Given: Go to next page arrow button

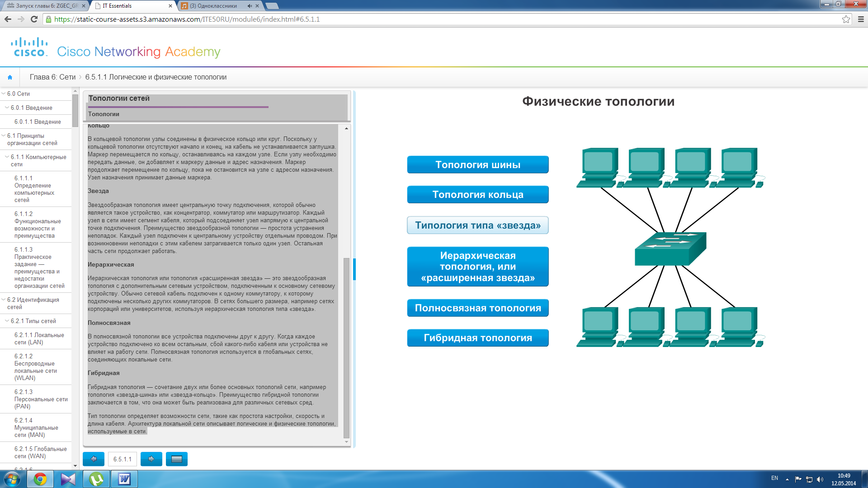Looking at the screenshot, I should click(151, 459).
